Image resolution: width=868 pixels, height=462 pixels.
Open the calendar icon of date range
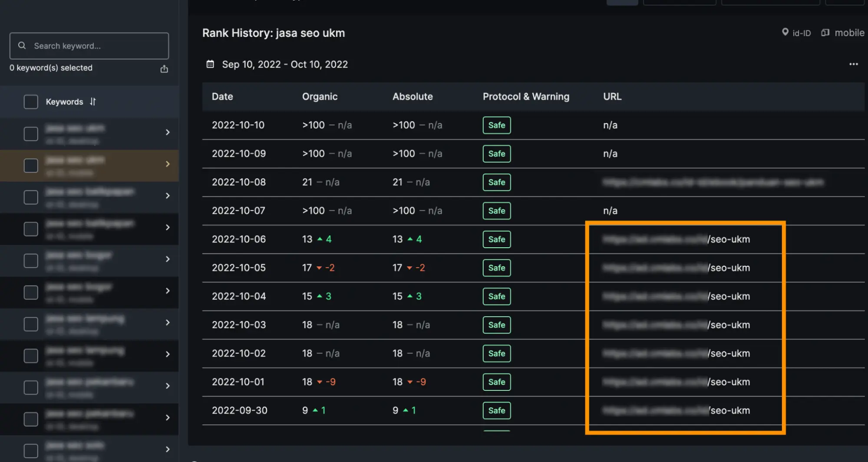pos(210,64)
